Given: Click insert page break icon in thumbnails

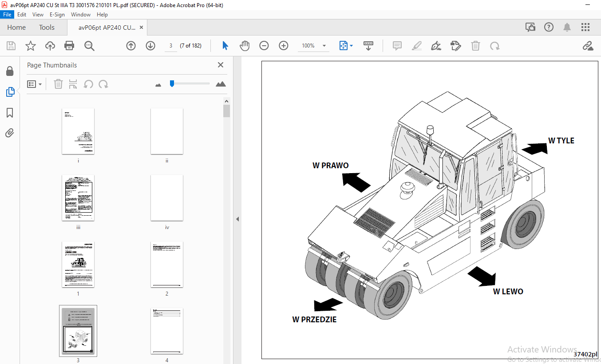Looking at the screenshot, I should tap(73, 84).
